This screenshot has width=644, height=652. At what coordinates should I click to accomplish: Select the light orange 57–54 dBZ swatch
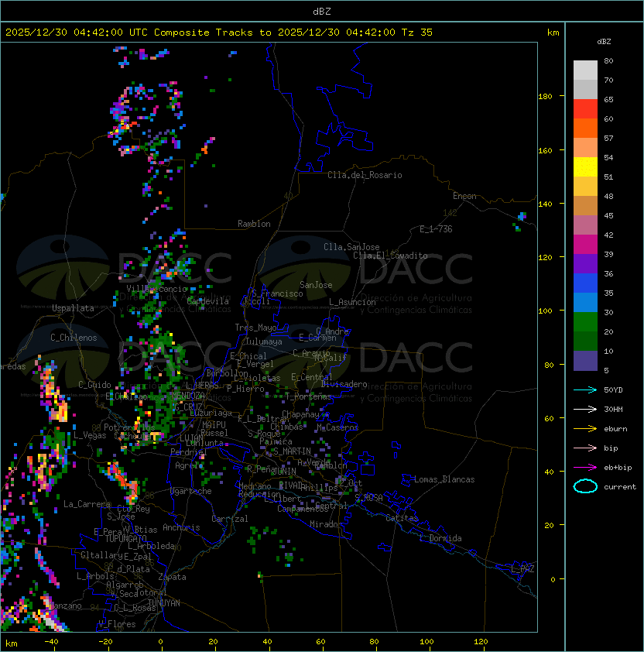(x=585, y=148)
